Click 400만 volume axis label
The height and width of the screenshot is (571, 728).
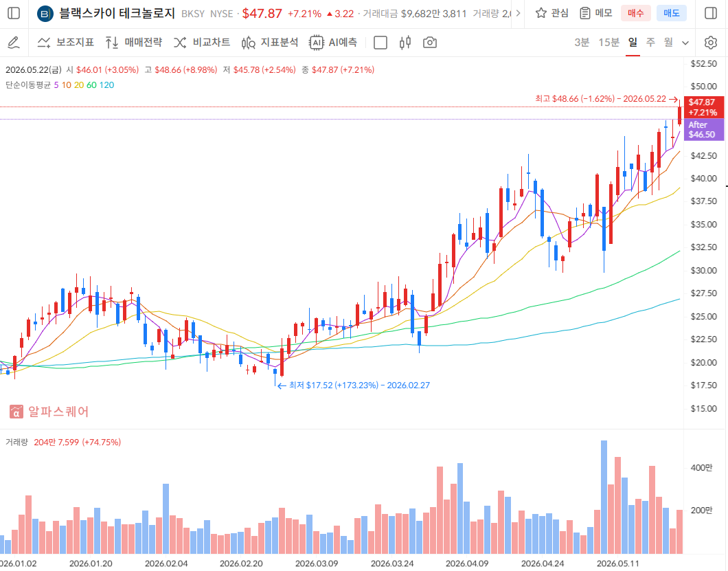click(701, 468)
